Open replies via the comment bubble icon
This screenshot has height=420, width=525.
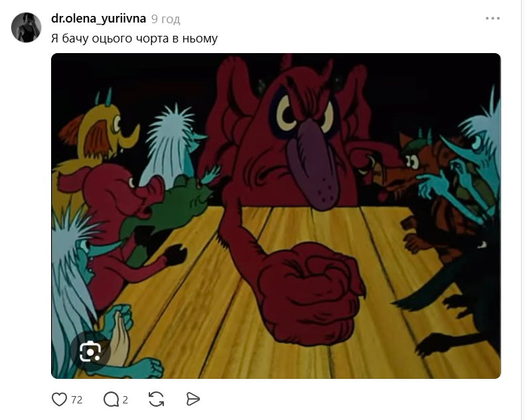pos(111,399)
